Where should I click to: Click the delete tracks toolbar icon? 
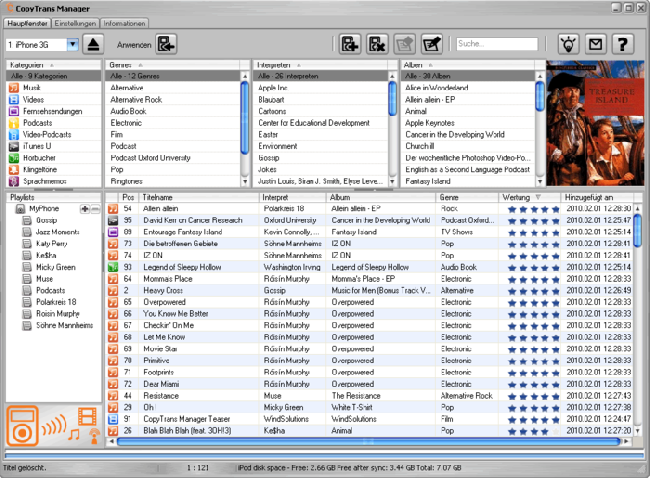(377, 44)
